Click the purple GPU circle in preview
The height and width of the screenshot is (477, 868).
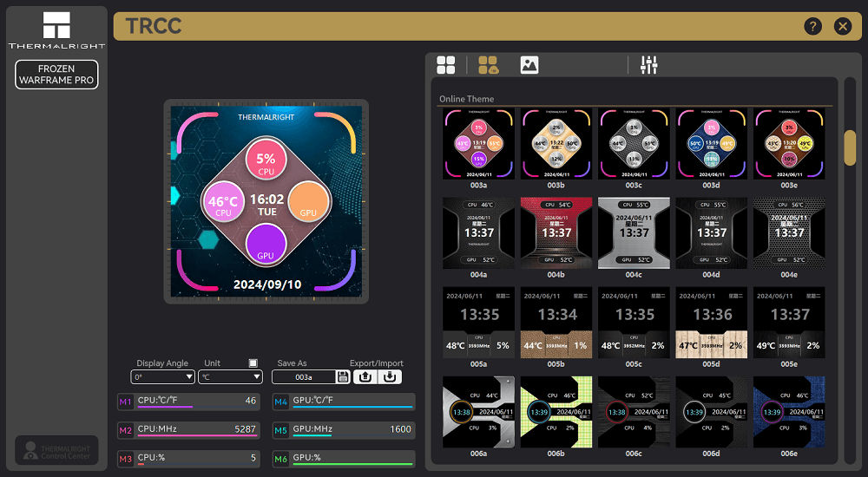coord(266,244)
